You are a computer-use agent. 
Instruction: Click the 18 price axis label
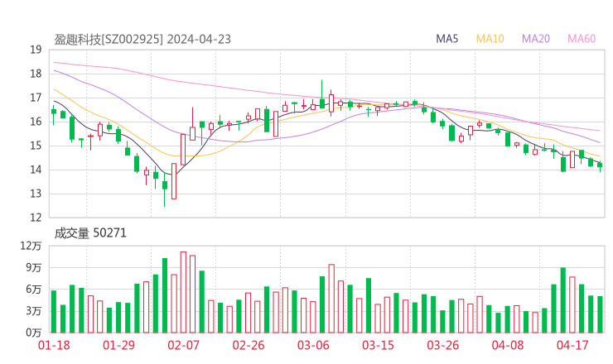(x=36, y=74)
